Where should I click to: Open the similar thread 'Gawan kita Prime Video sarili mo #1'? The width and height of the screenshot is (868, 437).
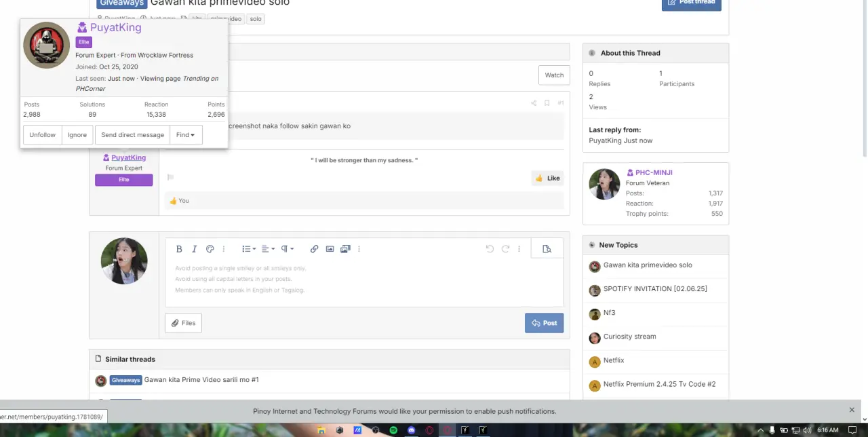pos(201,380)
